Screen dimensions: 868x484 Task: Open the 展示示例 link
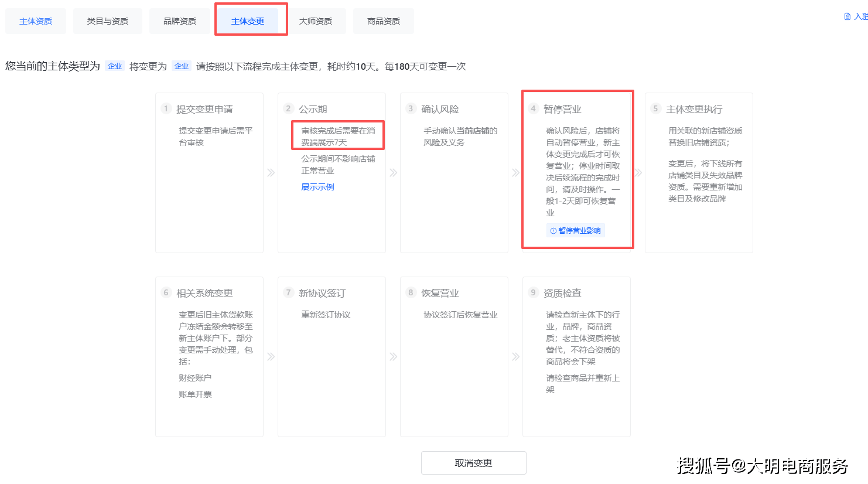click(x=317, y=186)
